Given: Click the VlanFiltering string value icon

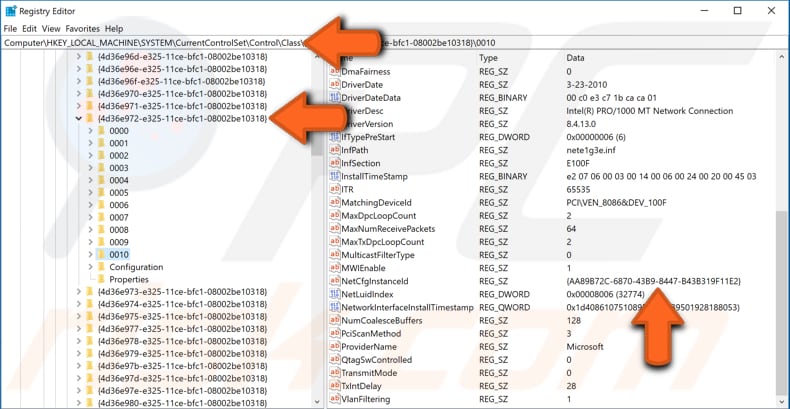Looking at the screenshot, I should click(335, 399).
